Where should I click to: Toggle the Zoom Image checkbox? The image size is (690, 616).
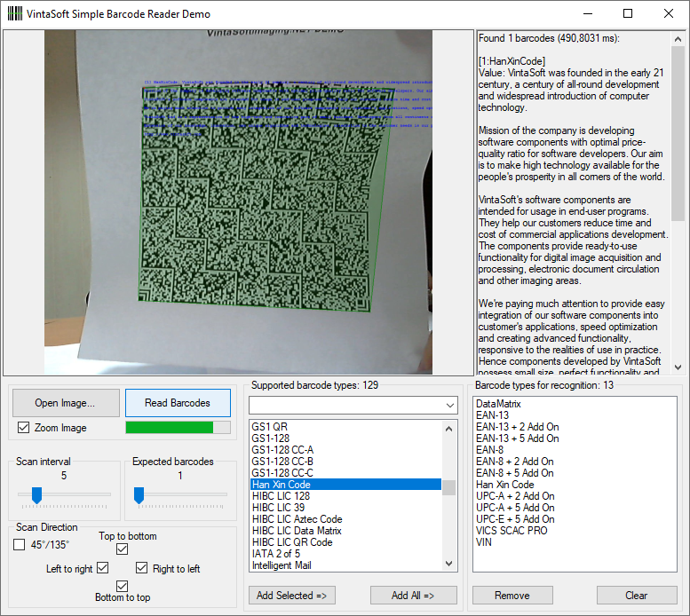[24, 428]
